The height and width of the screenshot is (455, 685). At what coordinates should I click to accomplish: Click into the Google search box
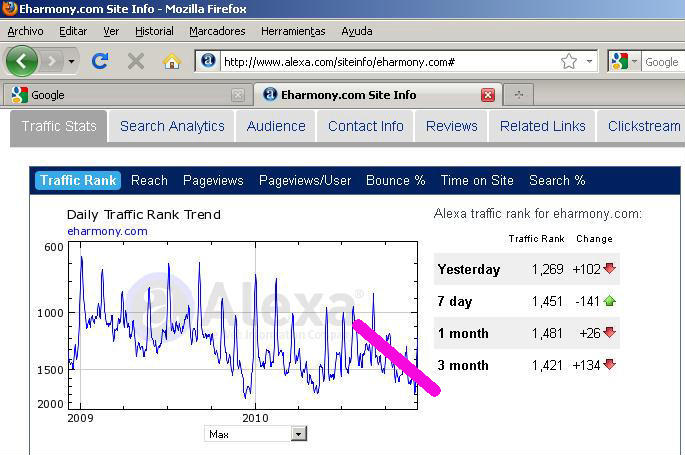(663, 62)
